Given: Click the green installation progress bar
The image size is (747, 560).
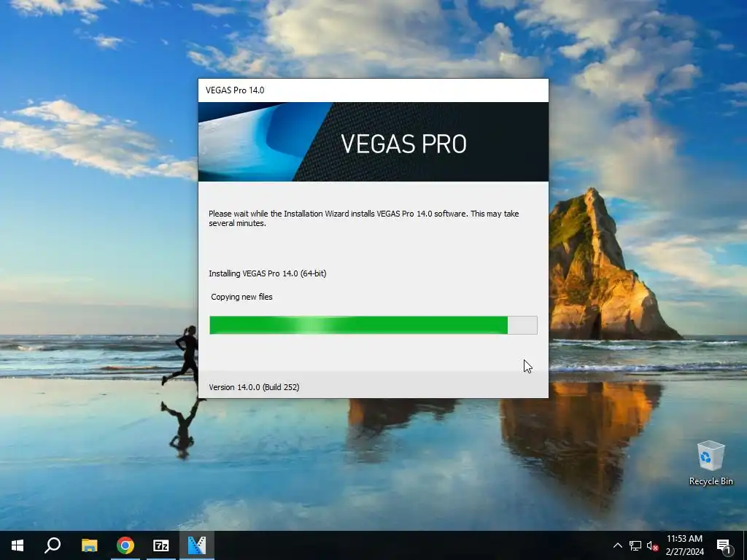Looking at the screenshot, I should pos(373,325).
